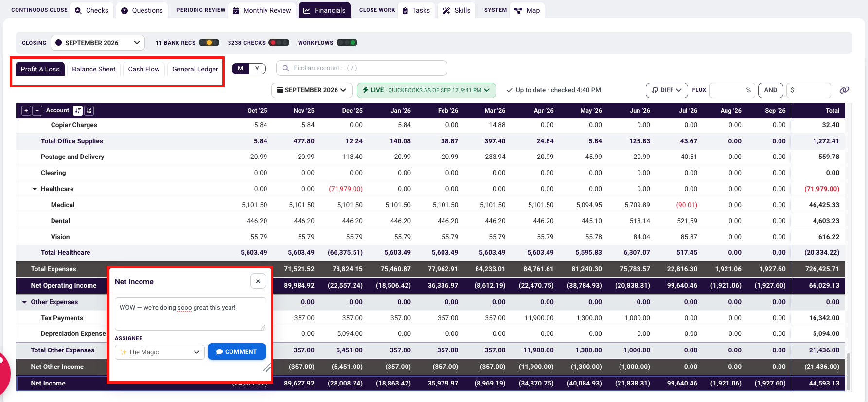This screenshot has width=868, height=402.
Task: Click into the Net Income comment text box
Action: pos(190,314)
